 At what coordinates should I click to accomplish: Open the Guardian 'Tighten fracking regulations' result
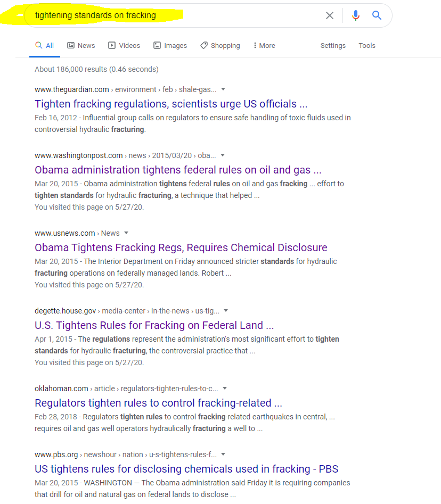171,104
